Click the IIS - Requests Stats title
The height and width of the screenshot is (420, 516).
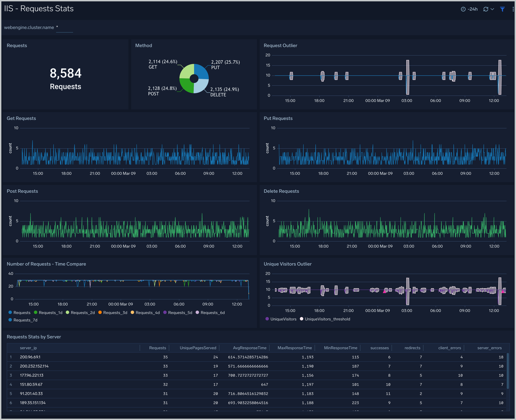(x=39, y=8)
